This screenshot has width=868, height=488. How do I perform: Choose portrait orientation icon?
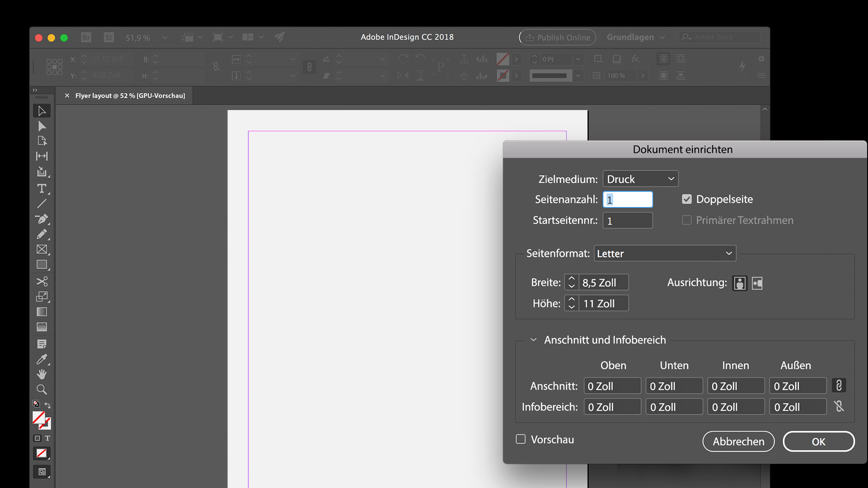pos(740,283)
